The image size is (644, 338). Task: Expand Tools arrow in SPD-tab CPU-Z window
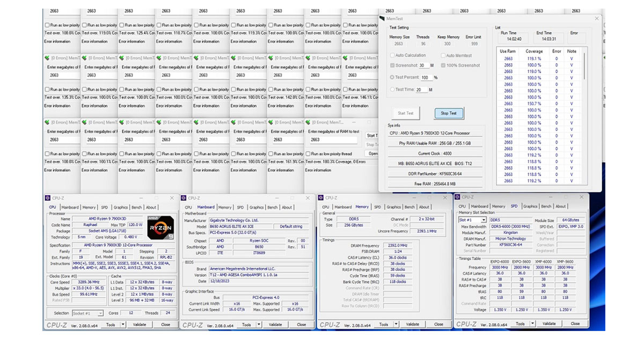tap(533, 324)
